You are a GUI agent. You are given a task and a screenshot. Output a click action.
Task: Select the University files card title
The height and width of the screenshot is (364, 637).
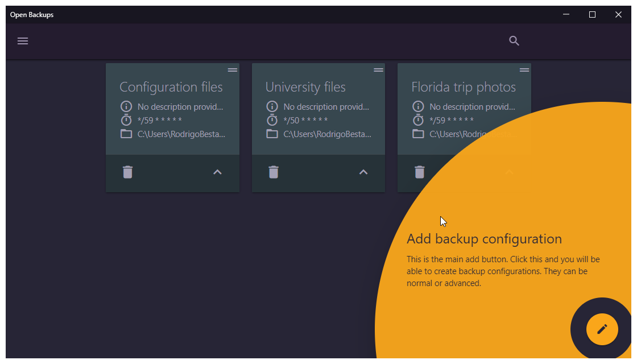tap(305, 87)
